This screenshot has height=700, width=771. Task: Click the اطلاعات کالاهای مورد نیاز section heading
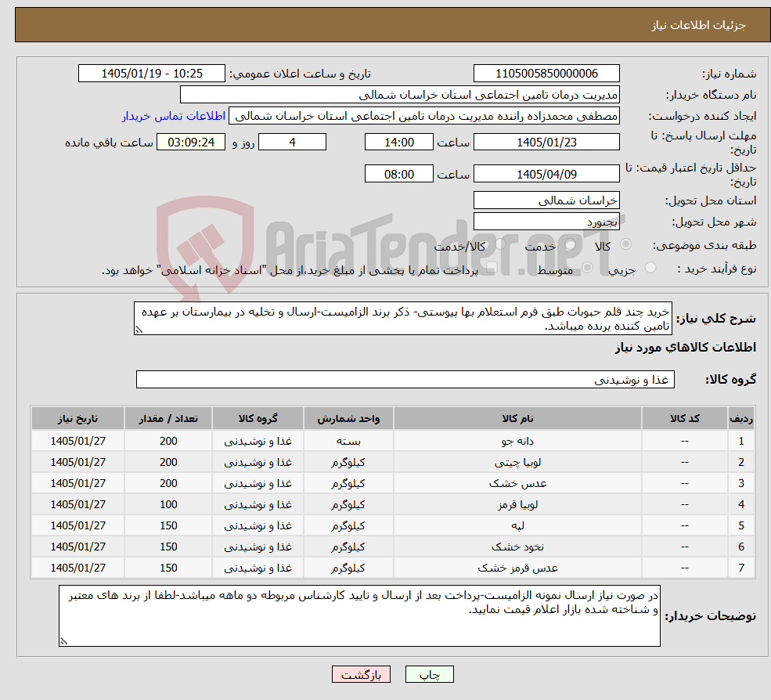click(685, 348)
